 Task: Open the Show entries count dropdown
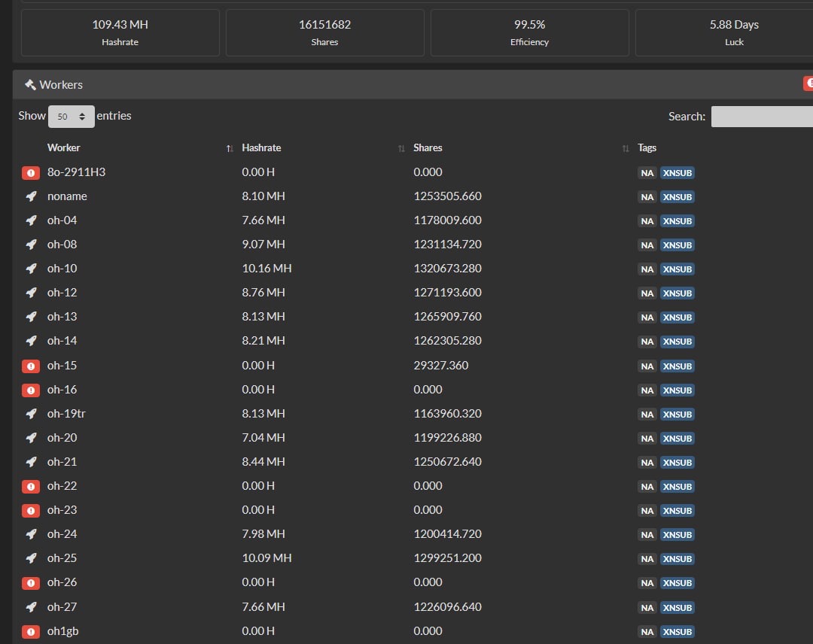72,117
